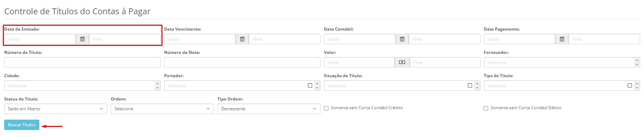644x137 pixels.
Task: Open the Status do Título dropdown
Action: 56,109
